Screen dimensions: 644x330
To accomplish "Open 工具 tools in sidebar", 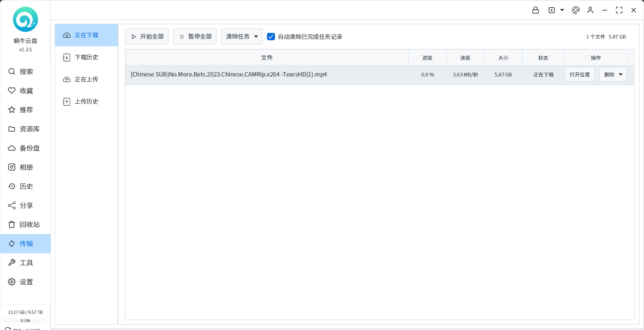I will point(25,263).
